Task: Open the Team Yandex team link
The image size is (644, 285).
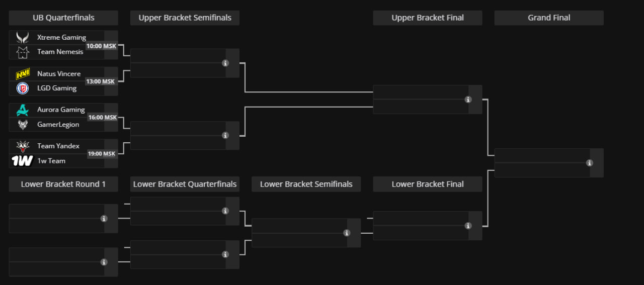Action: pyautogui.click(x=58, y=146)
